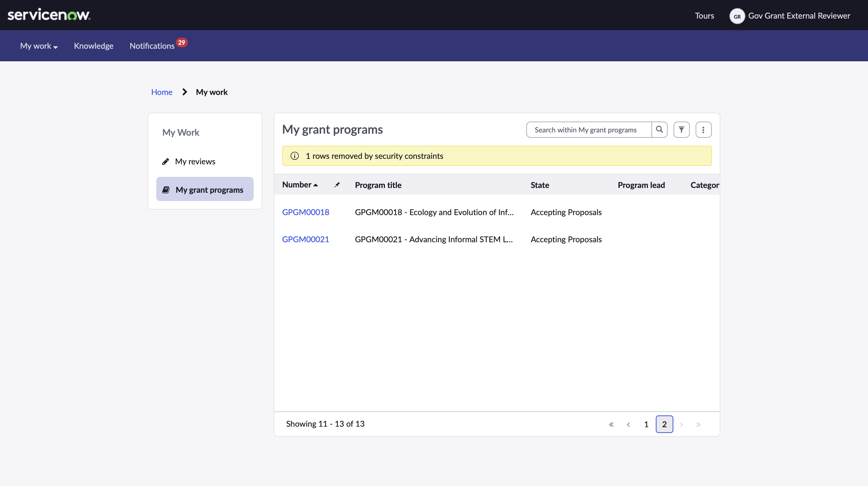This screenshot has width=868, height=486.
Task: Jump to the first page double-arrow
Action: 611,424
